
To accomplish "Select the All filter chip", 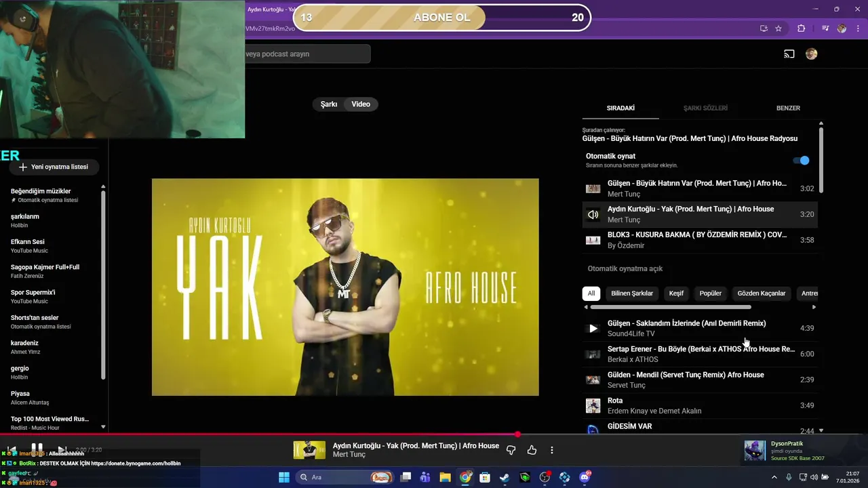I will point(591,293).
